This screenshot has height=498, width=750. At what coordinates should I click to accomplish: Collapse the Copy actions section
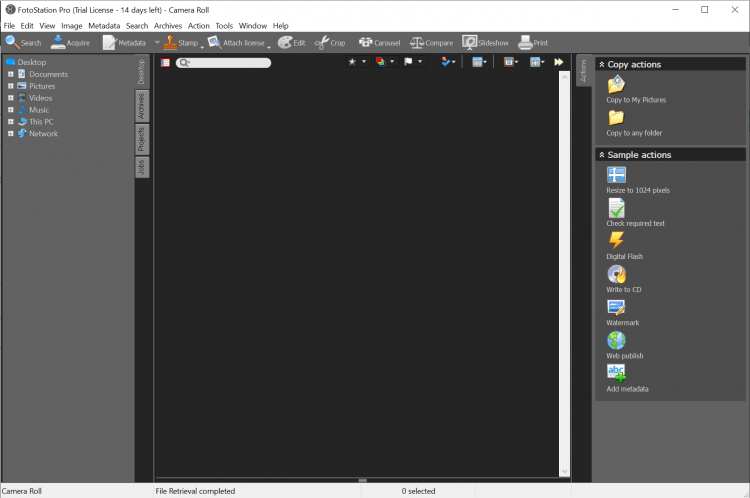tap(602, 64)
